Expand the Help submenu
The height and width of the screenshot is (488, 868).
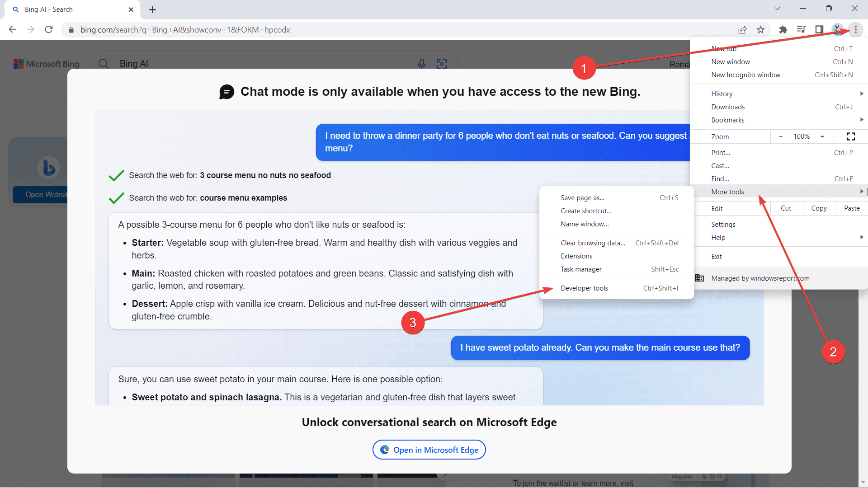pyautogui.click(x=779, y=238)
